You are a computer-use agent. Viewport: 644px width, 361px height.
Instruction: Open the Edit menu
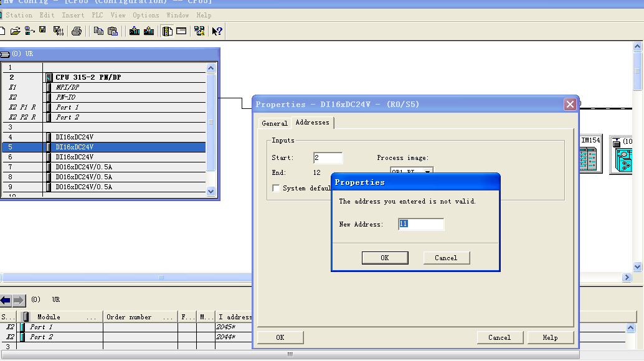click(47, 15)
